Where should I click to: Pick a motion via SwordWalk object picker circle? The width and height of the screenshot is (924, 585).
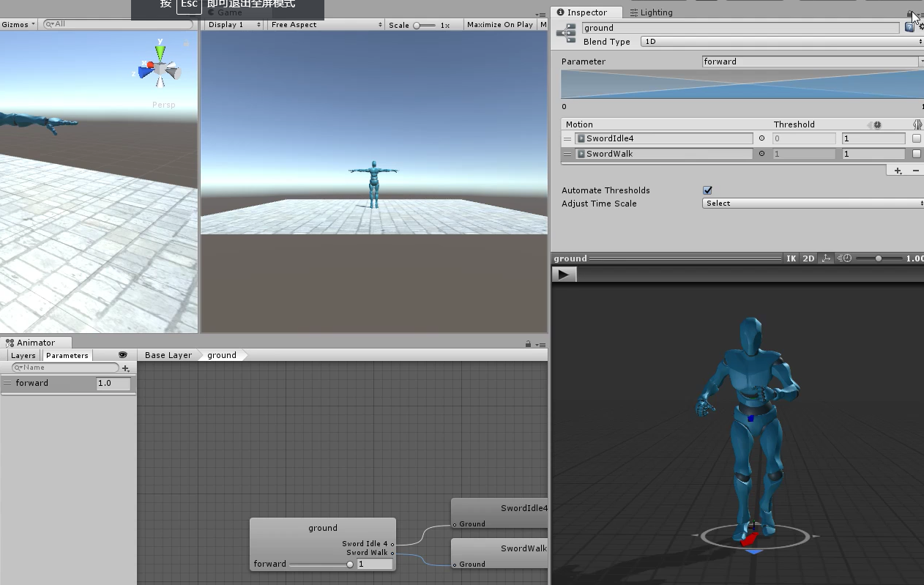(761, 154)
